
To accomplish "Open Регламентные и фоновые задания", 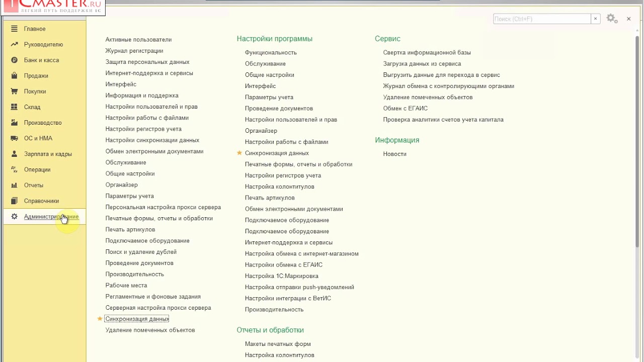I will [x=153, y=297].
